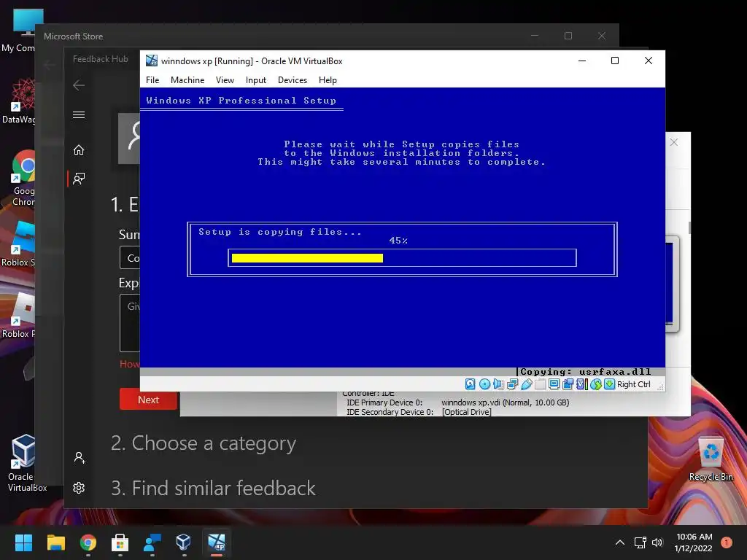Open the Recycle Bin desktop icon
Viewport: 747px width, 560px height.
711,459
